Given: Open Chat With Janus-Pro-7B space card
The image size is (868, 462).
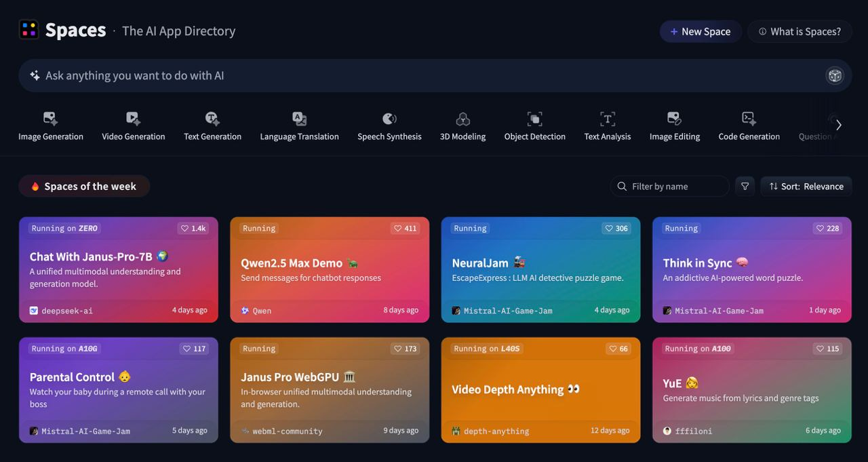Looking at the screenshot, I should (x=119, y=269).
